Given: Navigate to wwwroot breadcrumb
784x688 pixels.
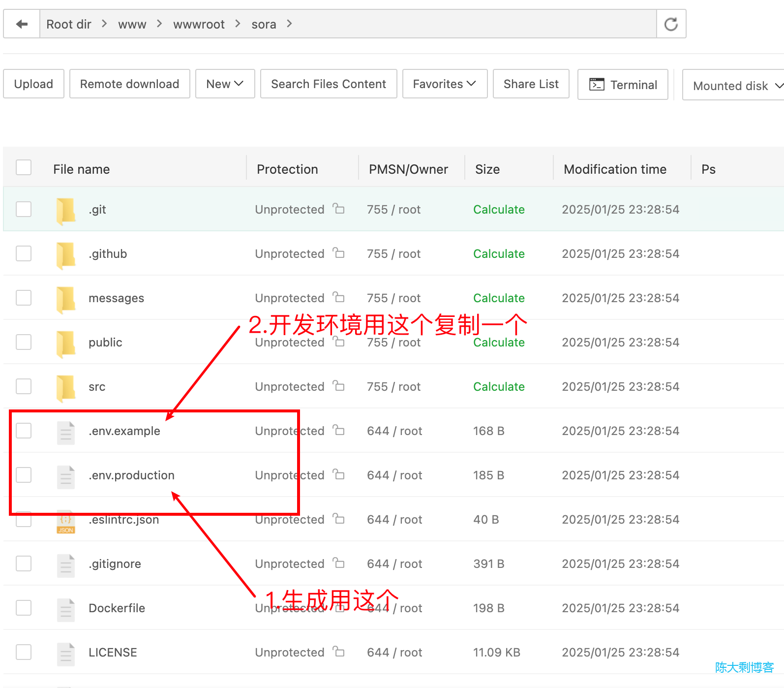Looking at the screenshot, I should point(199,24).
